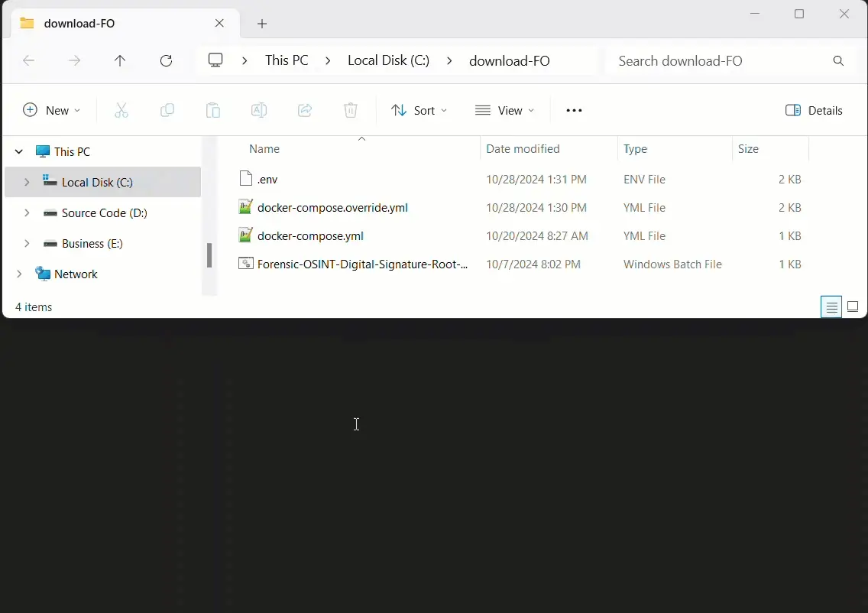This screenshot has height=613, width=868.
Task: Expand Business (E:) tree node
Action: [27, 243]
